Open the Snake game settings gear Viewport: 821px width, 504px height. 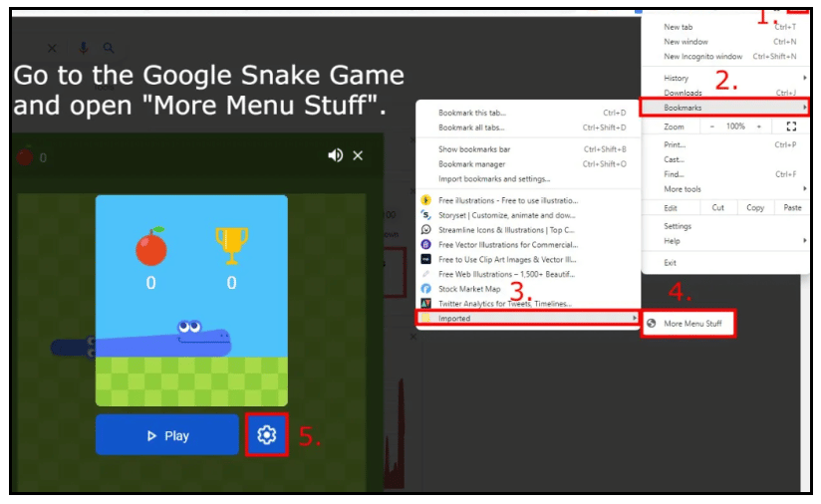[266, 435]
